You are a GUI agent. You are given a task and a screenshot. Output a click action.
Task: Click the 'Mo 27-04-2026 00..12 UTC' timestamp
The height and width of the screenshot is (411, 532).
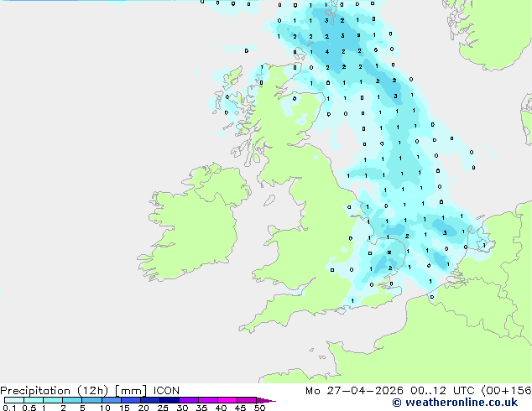click(389, 391)
